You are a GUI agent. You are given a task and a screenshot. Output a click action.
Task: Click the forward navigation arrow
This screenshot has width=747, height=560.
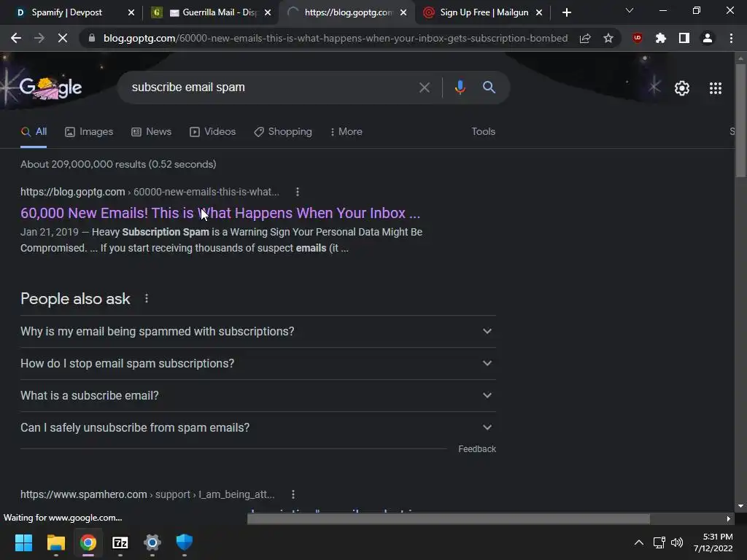coord(39,38)
